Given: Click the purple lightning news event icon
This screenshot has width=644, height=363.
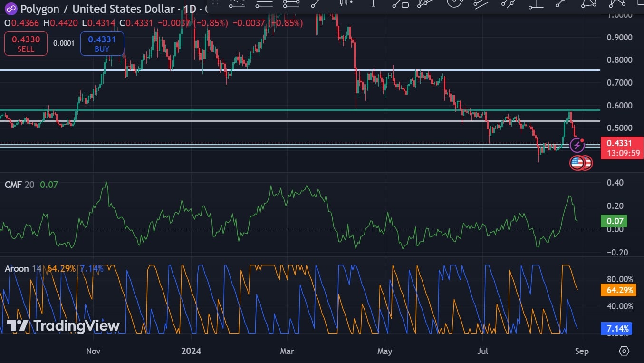Looking at the screenshot, I should (577, 145).
